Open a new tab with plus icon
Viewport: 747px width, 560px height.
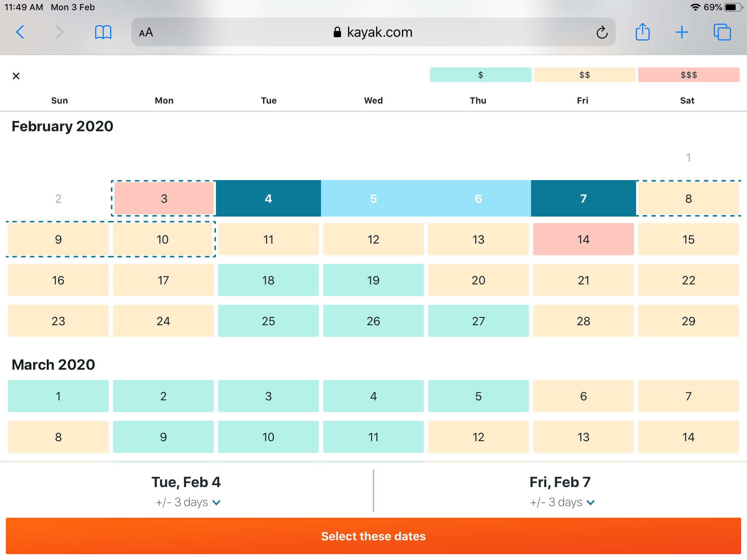(681, 32)
